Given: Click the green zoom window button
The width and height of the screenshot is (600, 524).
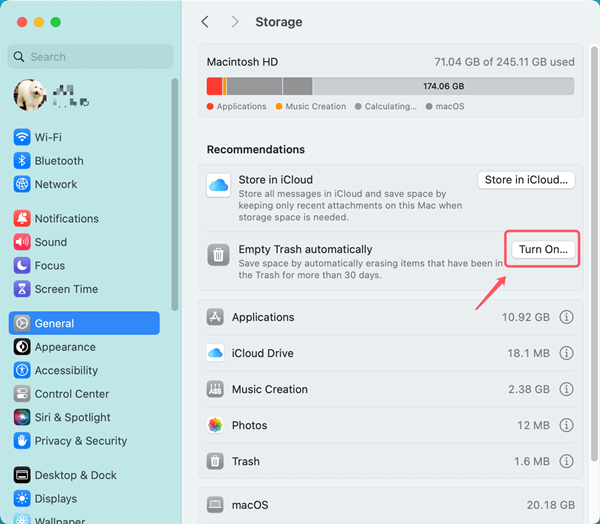Looking at the screenshot, I should coord(56,22).
